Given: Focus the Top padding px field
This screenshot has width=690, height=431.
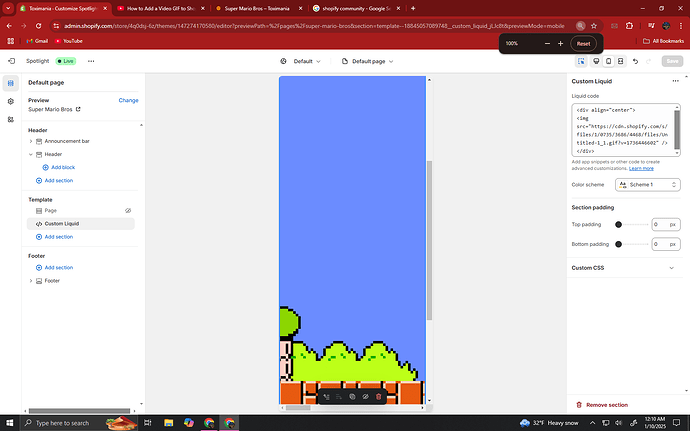Looking at the screenshot, I should pos(665,225).
